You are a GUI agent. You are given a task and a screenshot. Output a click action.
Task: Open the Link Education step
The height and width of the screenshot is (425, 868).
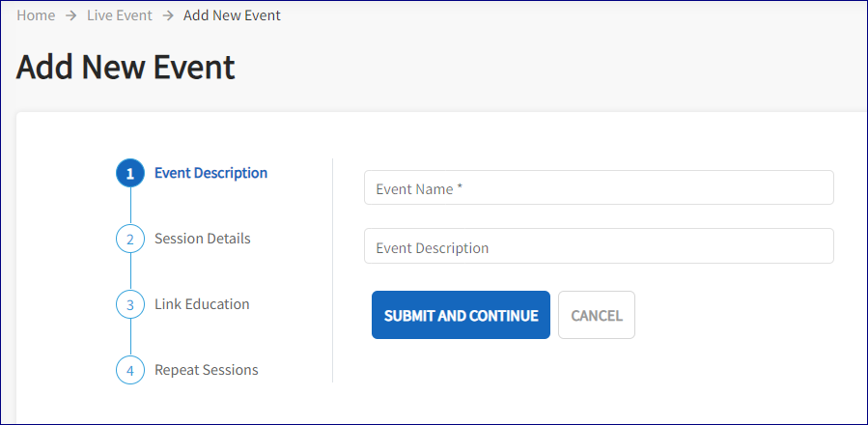pyautogui.click(x=202, y=304)
